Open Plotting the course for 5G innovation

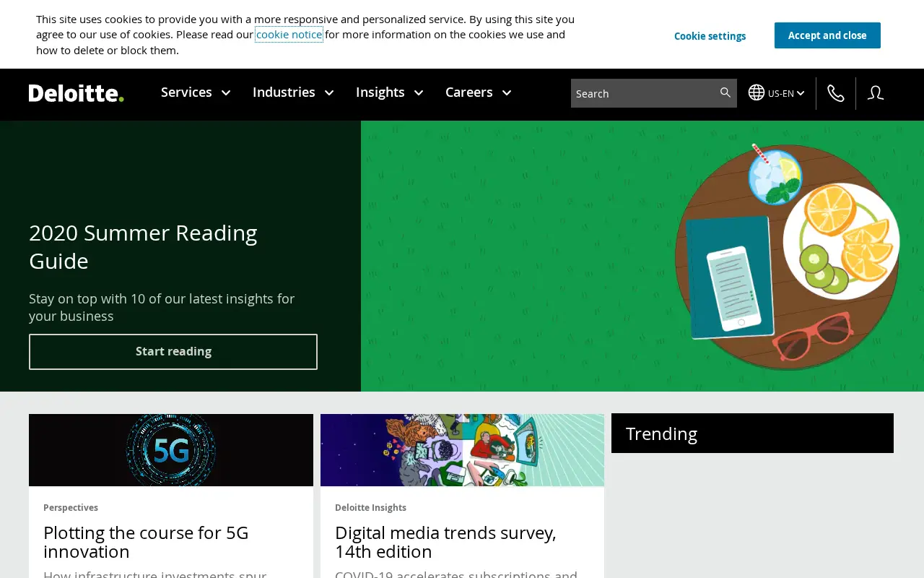point(146,542)
